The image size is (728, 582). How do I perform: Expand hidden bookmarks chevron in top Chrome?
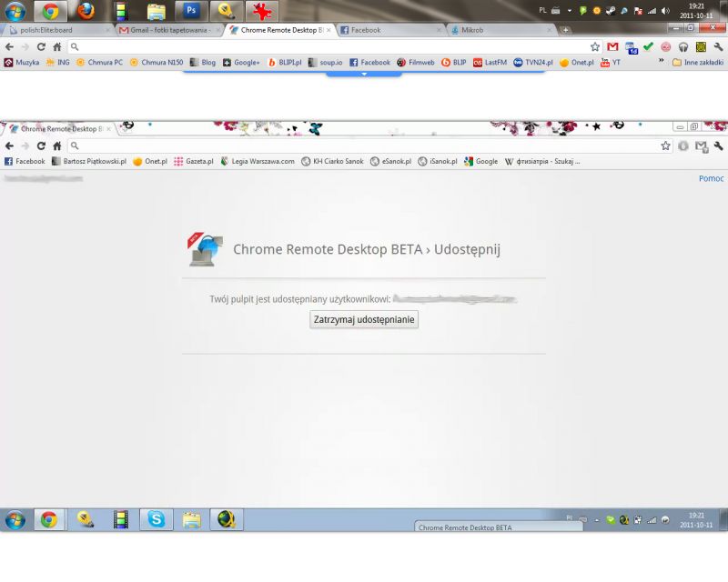tap(661, 61)
